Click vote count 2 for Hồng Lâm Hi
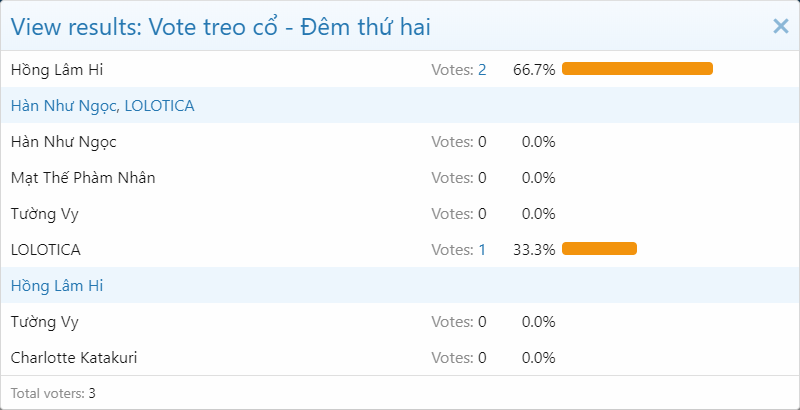The height and width of the screenshot is (410, 800). coord(482,70)
